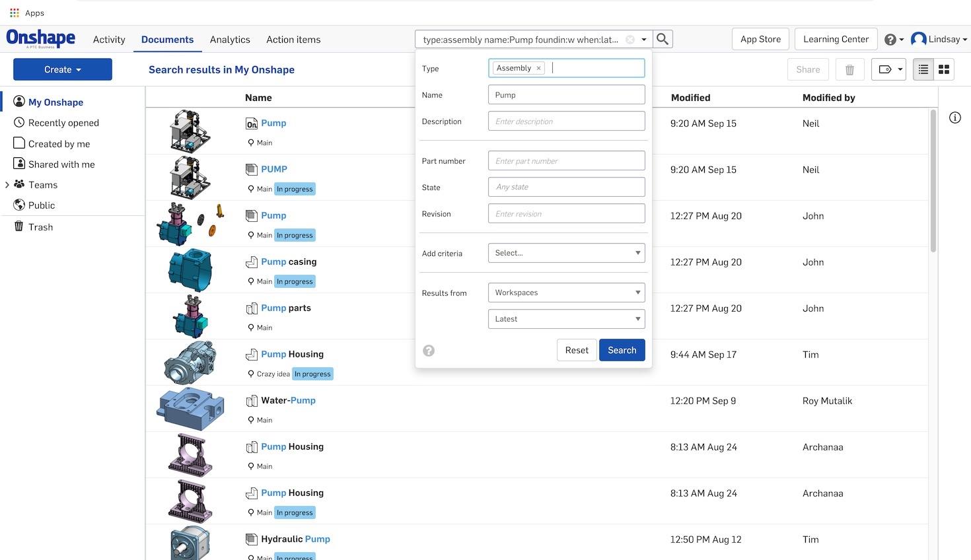Click the Onshape logo

40,38
